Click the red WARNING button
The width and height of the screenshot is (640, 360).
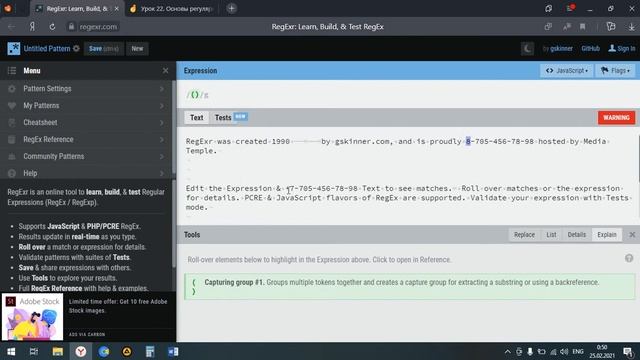(616, 118)
